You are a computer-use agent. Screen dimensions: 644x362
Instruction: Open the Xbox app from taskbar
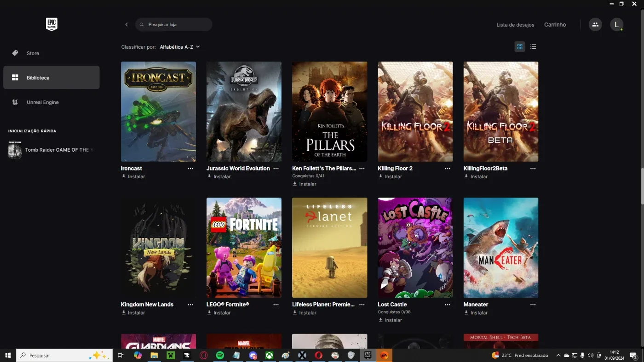click(x=269, y=355)
